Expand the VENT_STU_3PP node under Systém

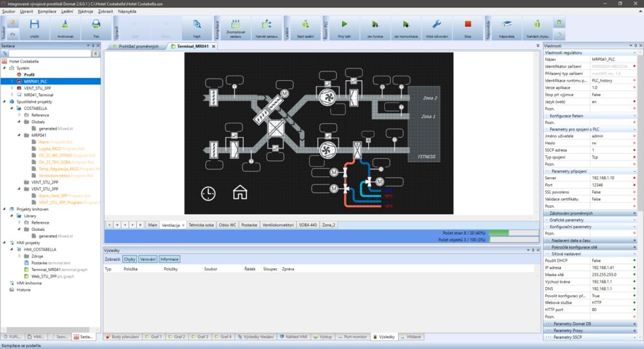coord(12,88)
